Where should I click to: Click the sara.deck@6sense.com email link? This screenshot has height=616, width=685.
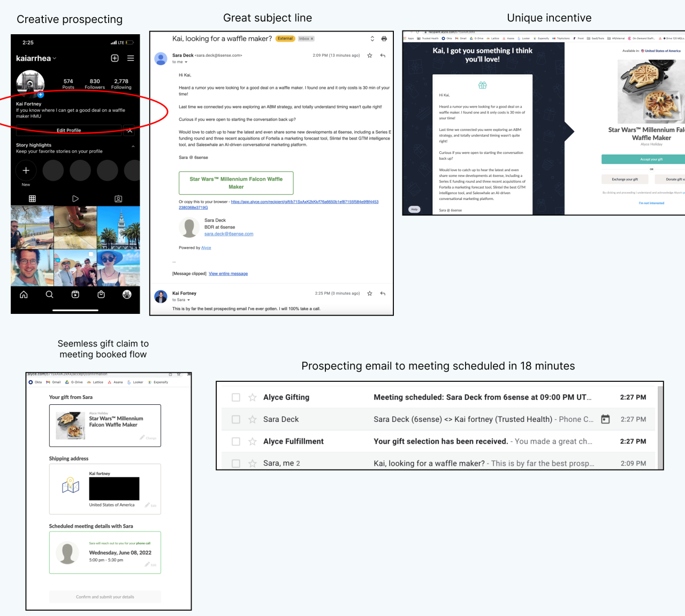tap(229, 234)
